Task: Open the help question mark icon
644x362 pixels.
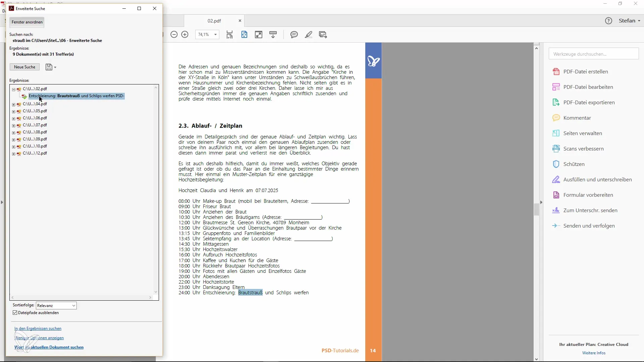Action: pyautogui.click(x=608, y=21)
